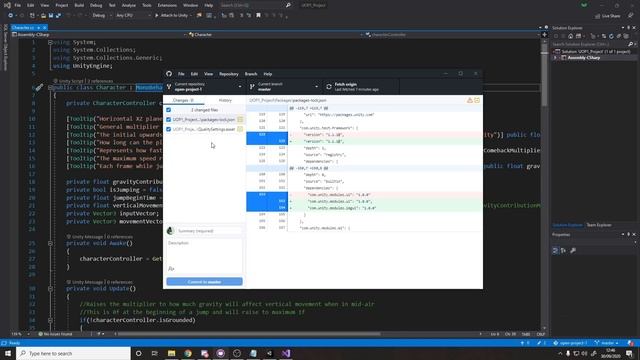Open the Repository menu in GitHub Desktop
The width and height of the screenshot is (640, 360).
coord(229,74)
